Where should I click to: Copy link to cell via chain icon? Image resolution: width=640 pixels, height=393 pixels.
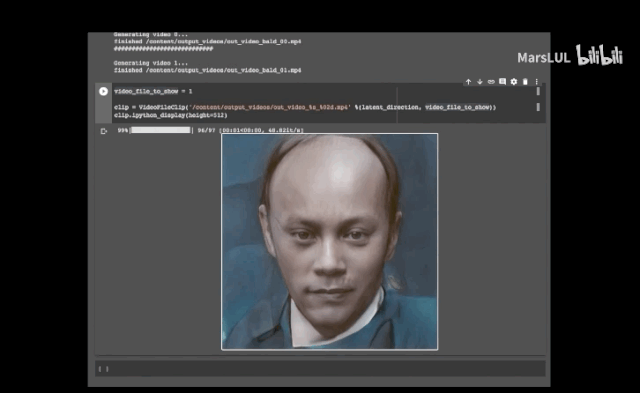[491, 82]
